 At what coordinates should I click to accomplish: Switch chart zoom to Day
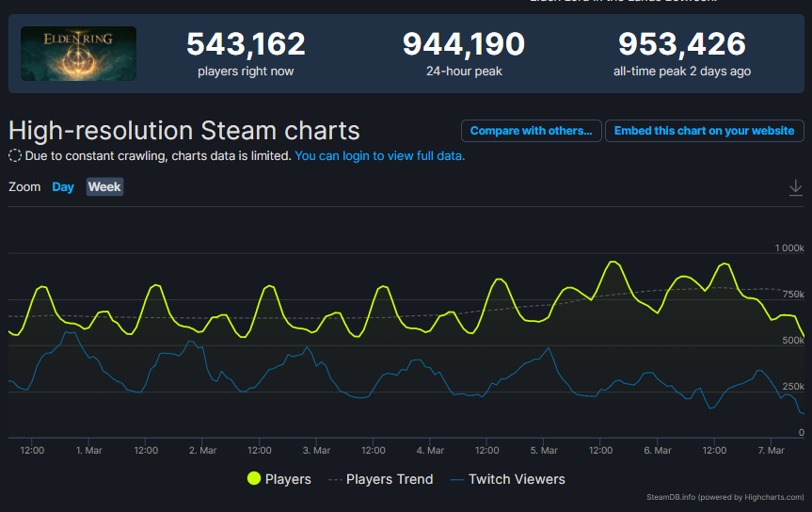(63, 187)
